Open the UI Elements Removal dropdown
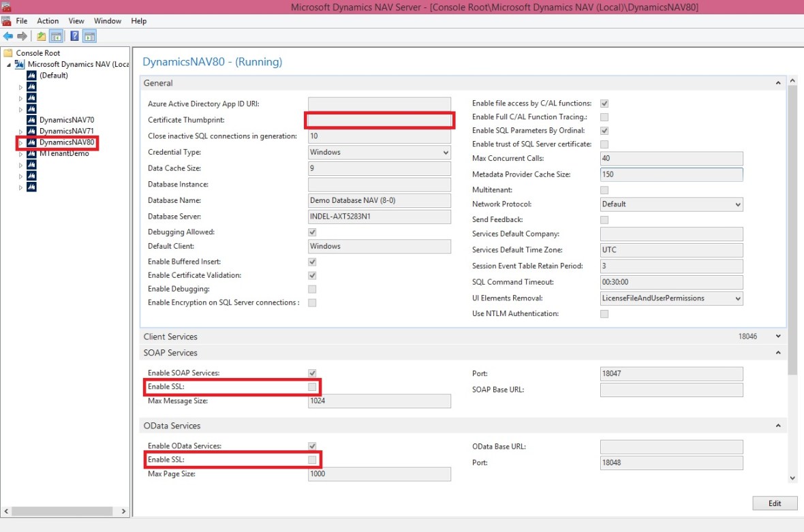This screenshot has height=532, width=804. click(x=672, y=298)
